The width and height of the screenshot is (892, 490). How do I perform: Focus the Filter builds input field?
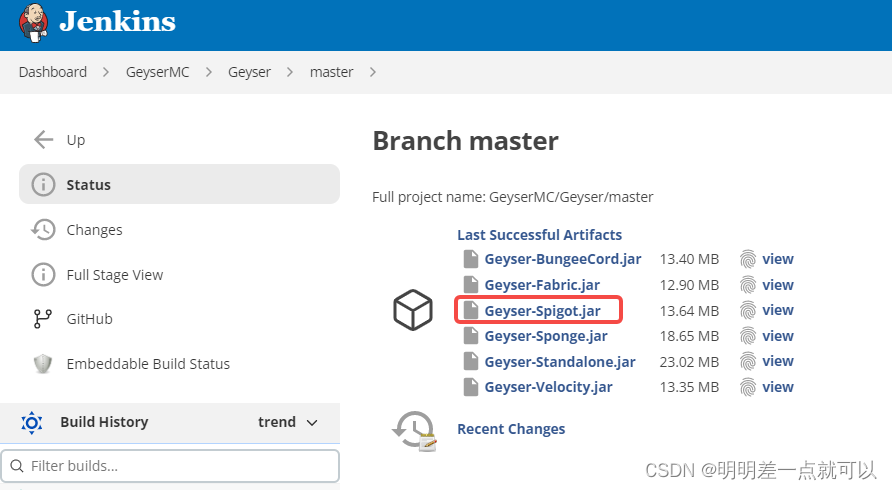pos(170,466)
